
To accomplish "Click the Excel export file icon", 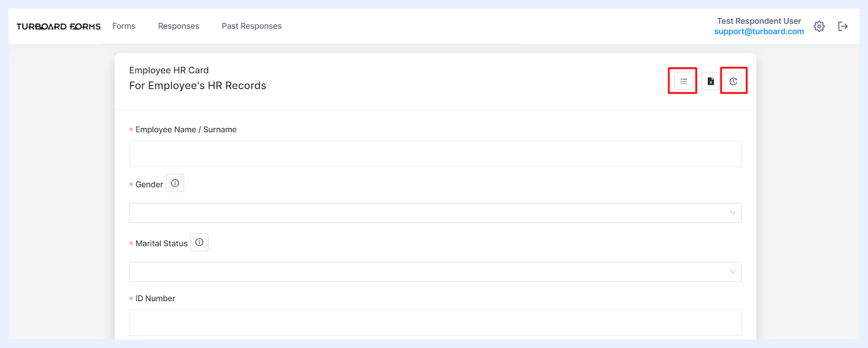I will 711,81.
